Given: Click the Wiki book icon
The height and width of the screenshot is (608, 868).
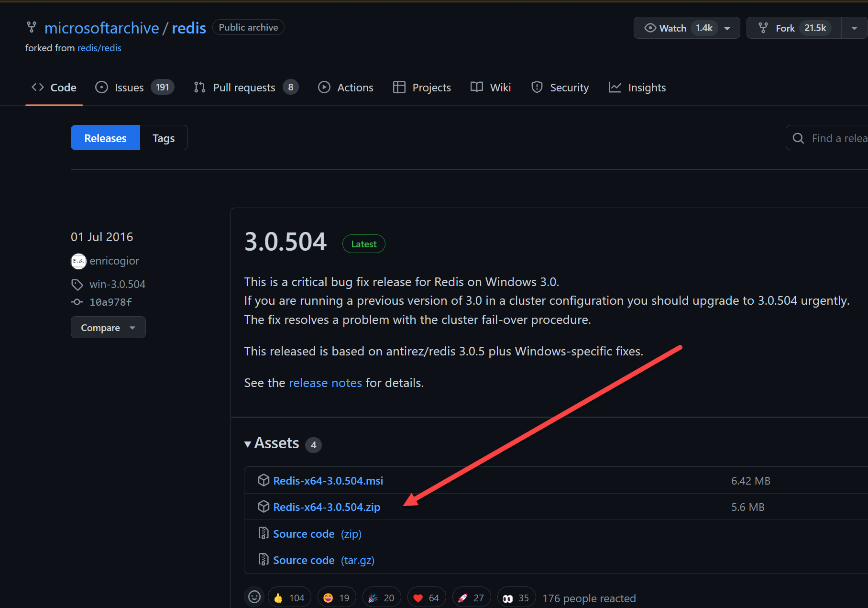Looking at the screenshot, I should [477, 87].
